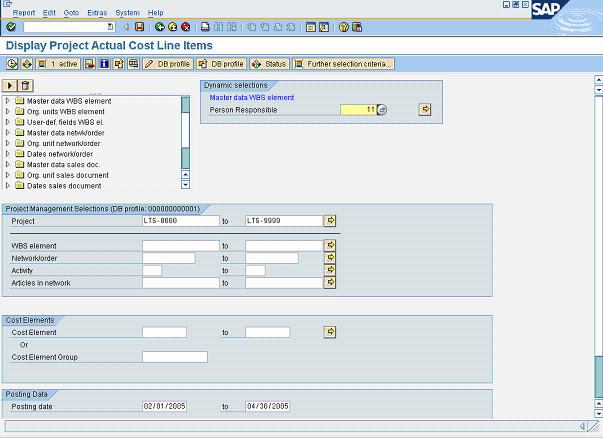This screenshot has width=603, height=438.
Task: Click the blue information icon
Action: point(104,64)
